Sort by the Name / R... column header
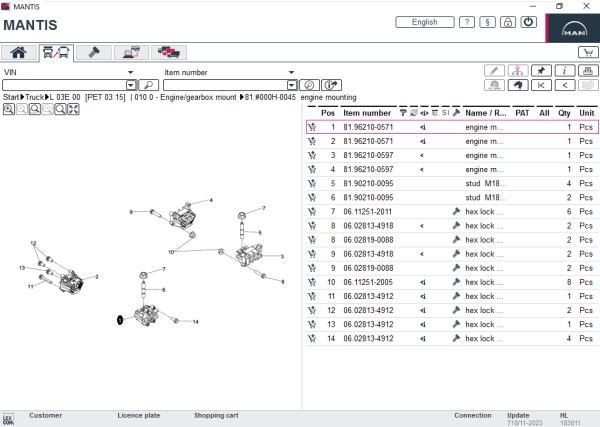 click(x=486, y=113)
